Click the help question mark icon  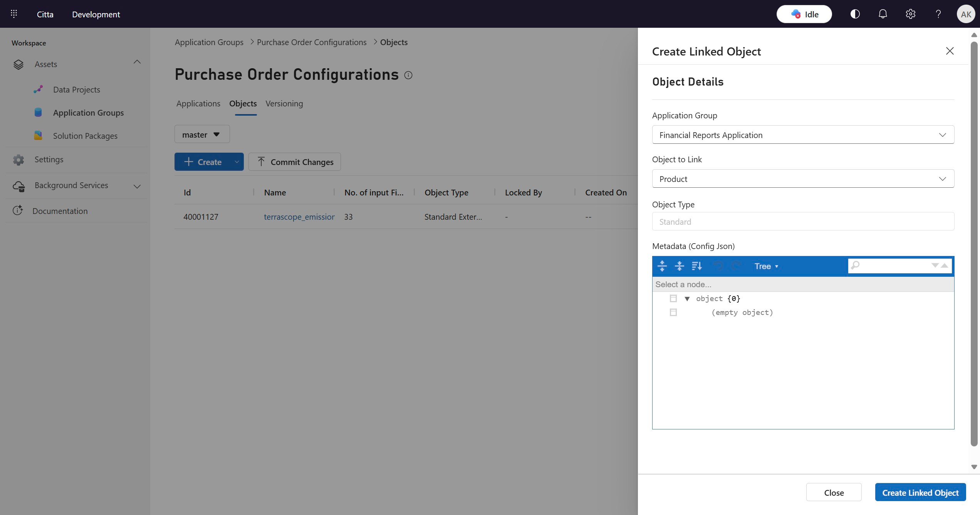(x=938, y=14)
